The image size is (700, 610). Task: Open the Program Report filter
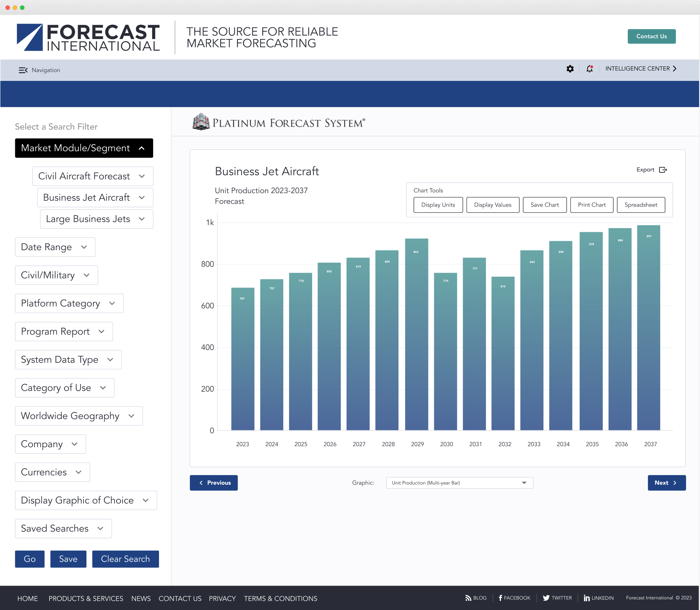tap(64, 332)
